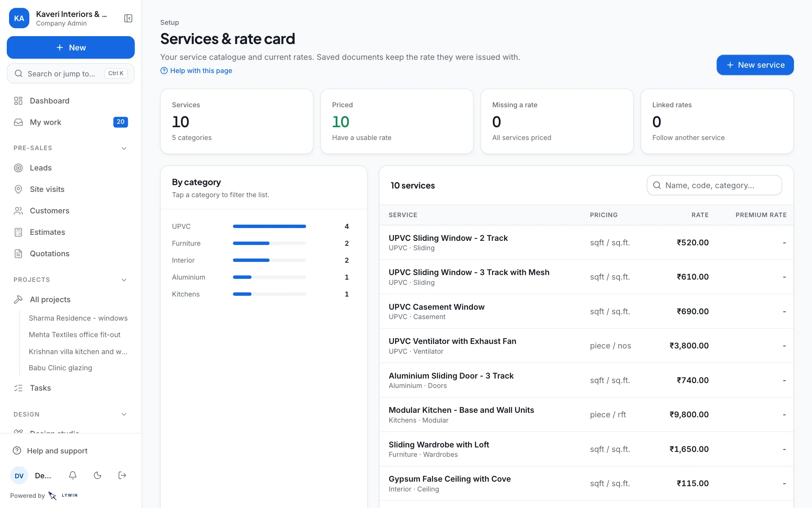Filter list by UPVC category bar
This screenshot has height=508, width=812.
pos(269,227)
